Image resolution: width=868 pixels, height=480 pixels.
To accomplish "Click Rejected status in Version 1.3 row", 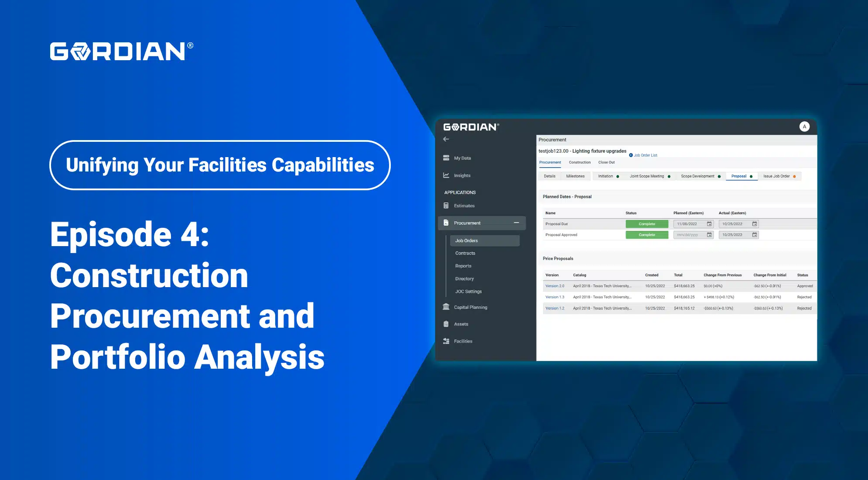I will (x=804, y=297).
